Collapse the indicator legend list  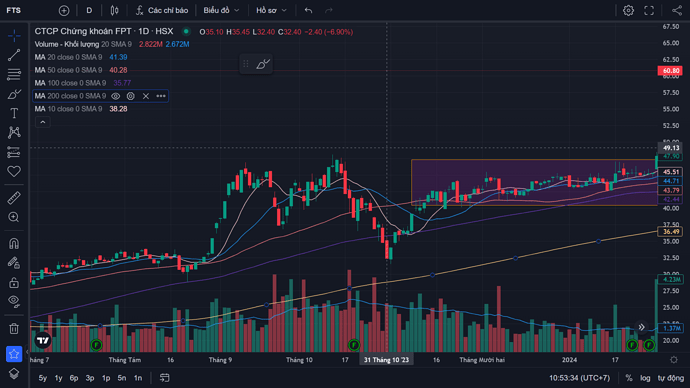pyautogui.click(x=43, y=122)
